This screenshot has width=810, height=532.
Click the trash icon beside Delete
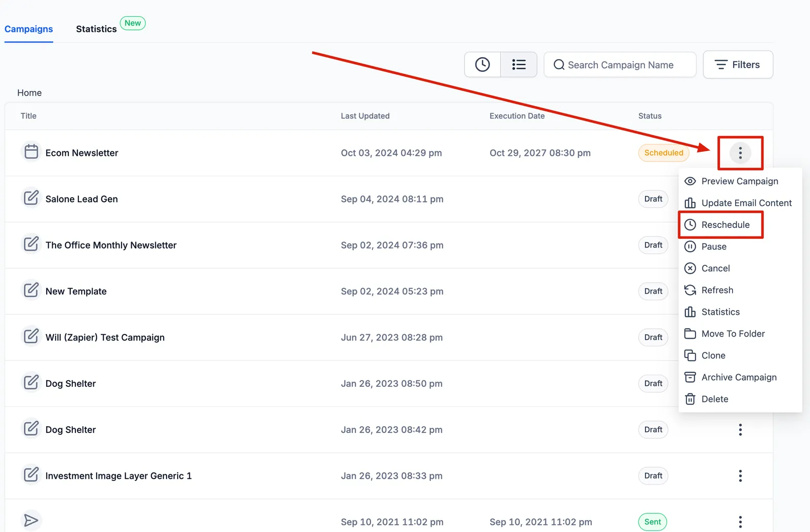click(690, 399)
